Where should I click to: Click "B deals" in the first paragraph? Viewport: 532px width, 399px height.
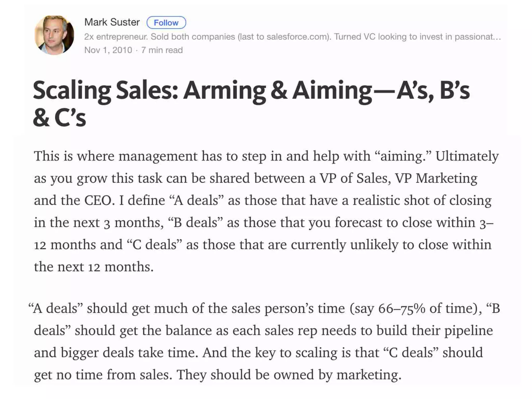pyautogui.click(x=195, y=223)
